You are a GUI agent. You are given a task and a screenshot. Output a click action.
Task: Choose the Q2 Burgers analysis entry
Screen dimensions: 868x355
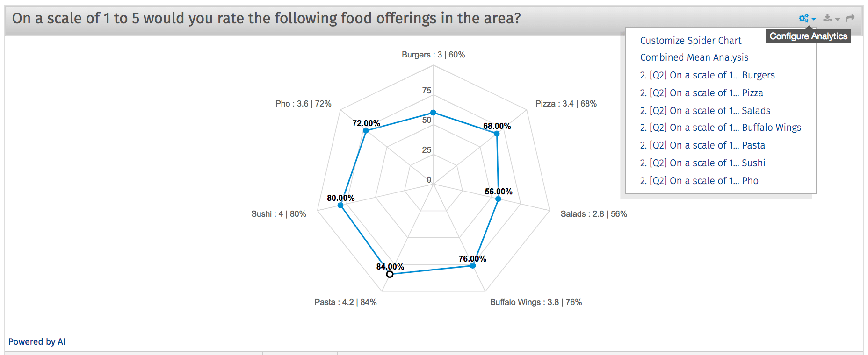point(707,75)
